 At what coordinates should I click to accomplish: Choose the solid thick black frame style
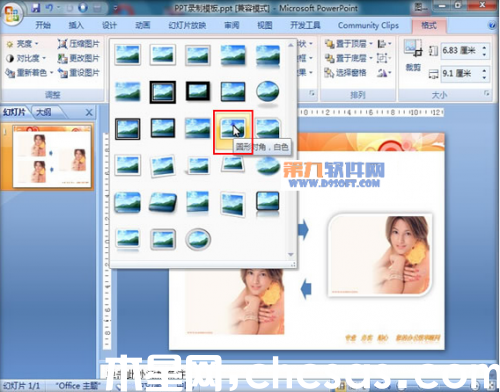point(198,91)
